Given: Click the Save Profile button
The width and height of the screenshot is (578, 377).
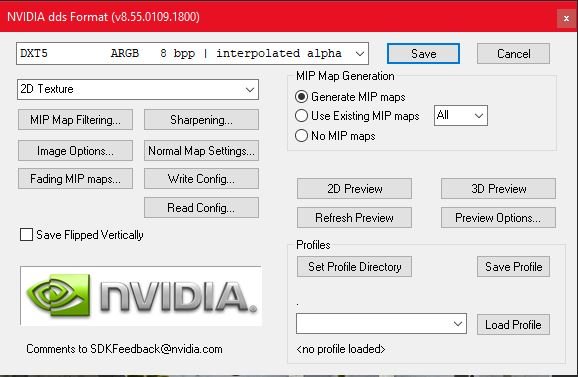Looking at the screenshot, I should (x=513, y=267).
